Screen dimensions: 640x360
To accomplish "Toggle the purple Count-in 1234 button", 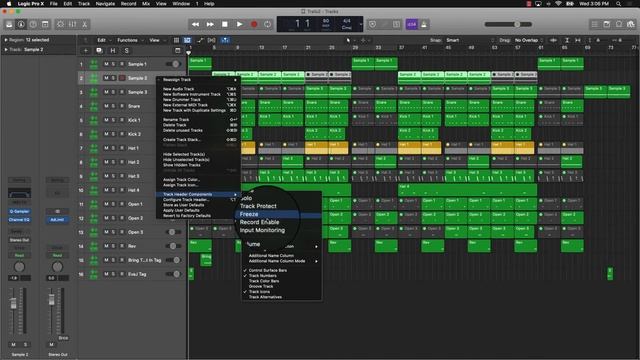I will click(411, 24).
